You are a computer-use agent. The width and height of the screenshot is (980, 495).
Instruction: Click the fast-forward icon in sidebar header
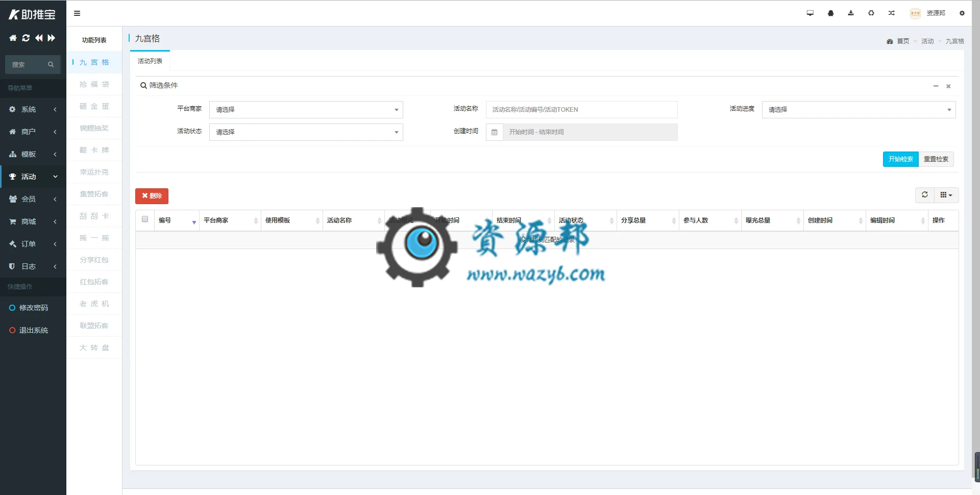click(52, 38)
